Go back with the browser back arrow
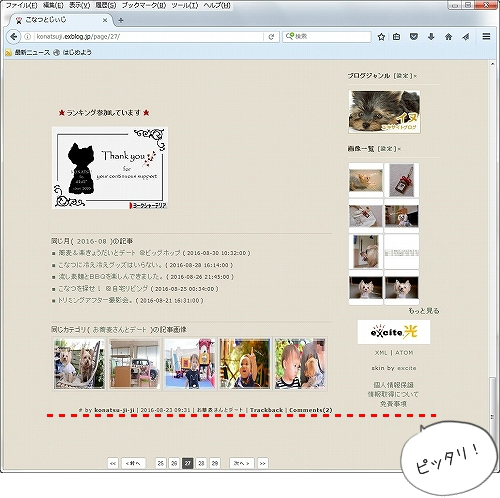The width and height of the screenshot is (500, 498). click(13, 36)
